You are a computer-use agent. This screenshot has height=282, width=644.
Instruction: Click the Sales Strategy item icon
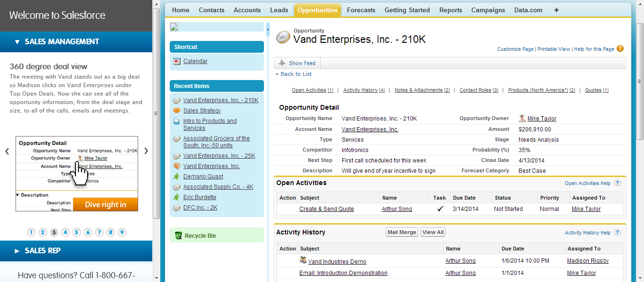pyautogui.click(x=177, y=111)
